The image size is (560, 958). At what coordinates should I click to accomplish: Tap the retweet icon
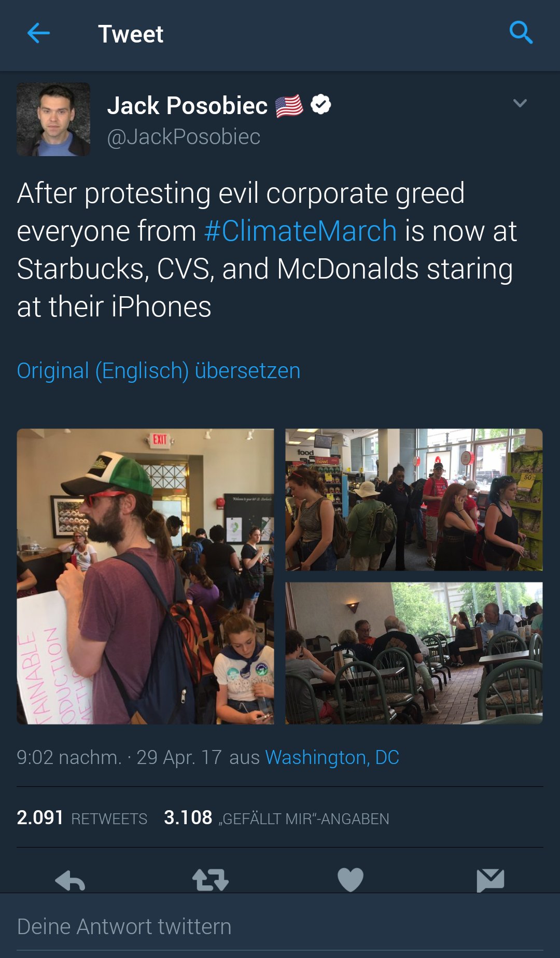(x=210, y=880)
